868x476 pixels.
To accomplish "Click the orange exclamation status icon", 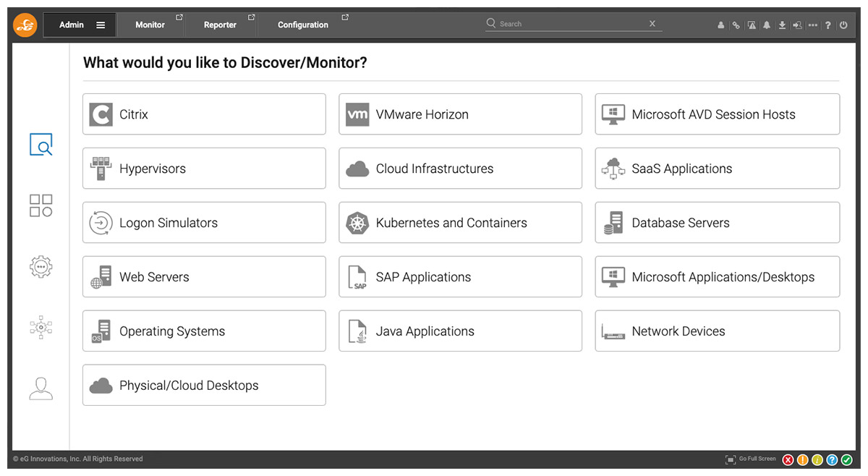I will (x=803, y=460).
